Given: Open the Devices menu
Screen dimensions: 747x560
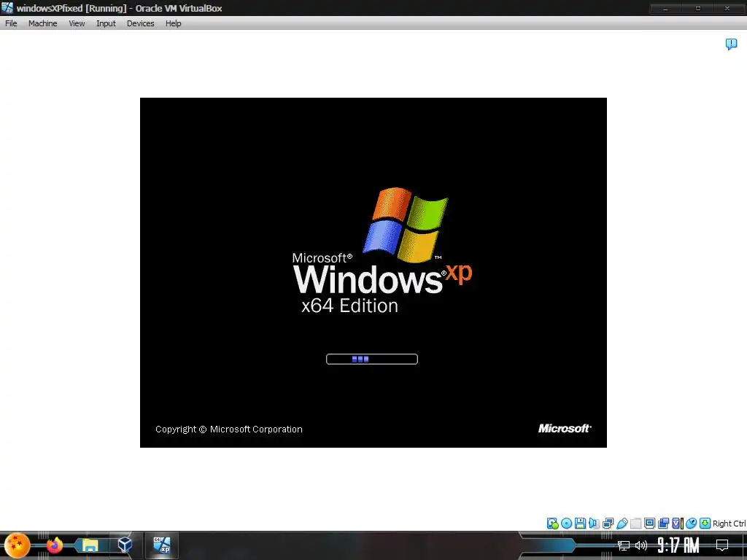Looking at the screenshot, I should tap(140, 23).
